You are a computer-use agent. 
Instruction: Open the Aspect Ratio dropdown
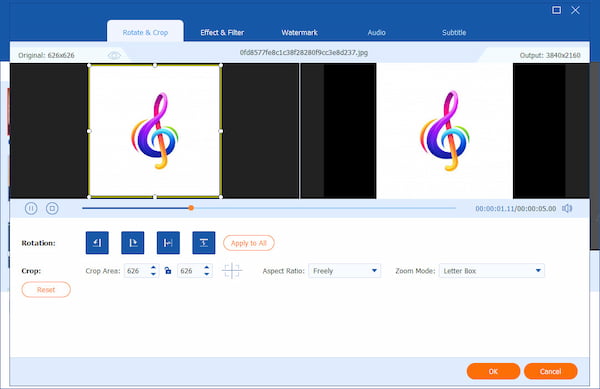344,271
